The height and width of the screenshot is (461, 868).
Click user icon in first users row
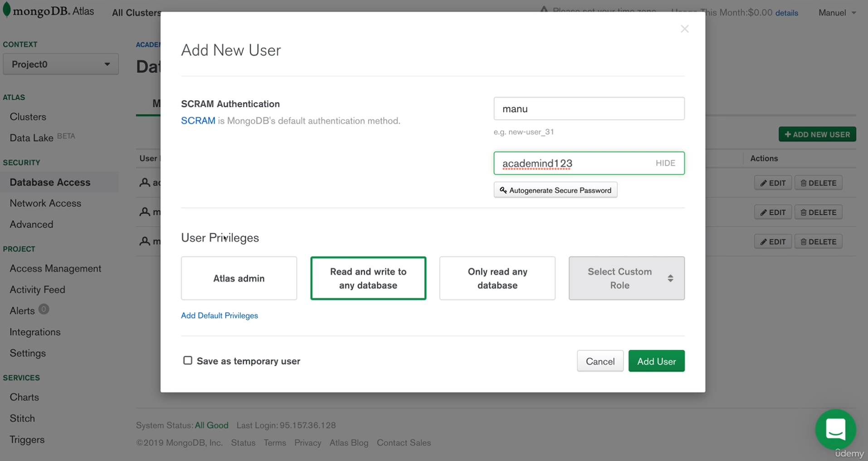[145, 182]
